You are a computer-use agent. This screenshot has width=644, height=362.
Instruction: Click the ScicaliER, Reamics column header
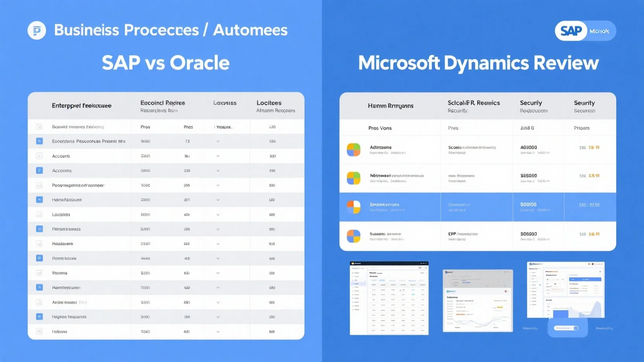pyautogui.click(x=474, y=103)
